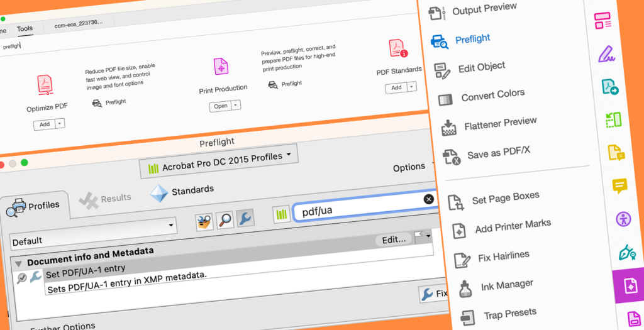The height and width of the screenshot is (330, 644).
Task: Select Add Printer Marks
Action: 501,228
